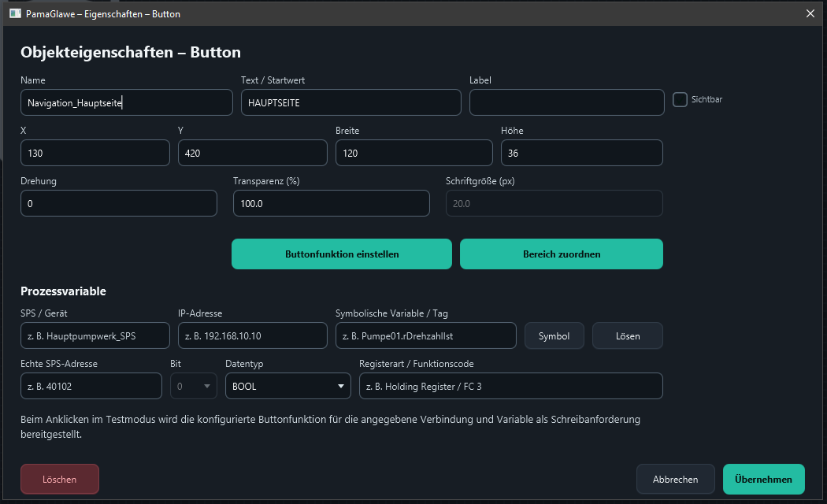Close the Eigenschaften dialog window

point(810,13)
